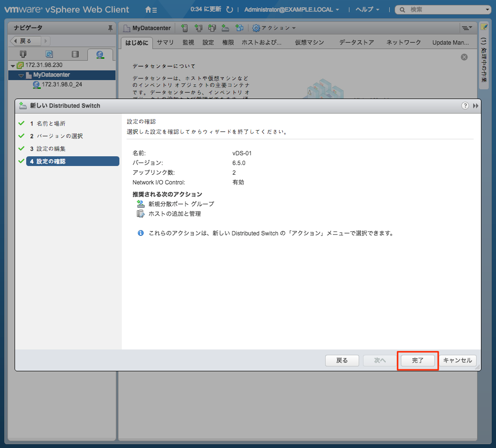Image resolution: width=496 pixels, height=448 pixels.
Task: Switch to the はじめに tab
Action: 137,43
